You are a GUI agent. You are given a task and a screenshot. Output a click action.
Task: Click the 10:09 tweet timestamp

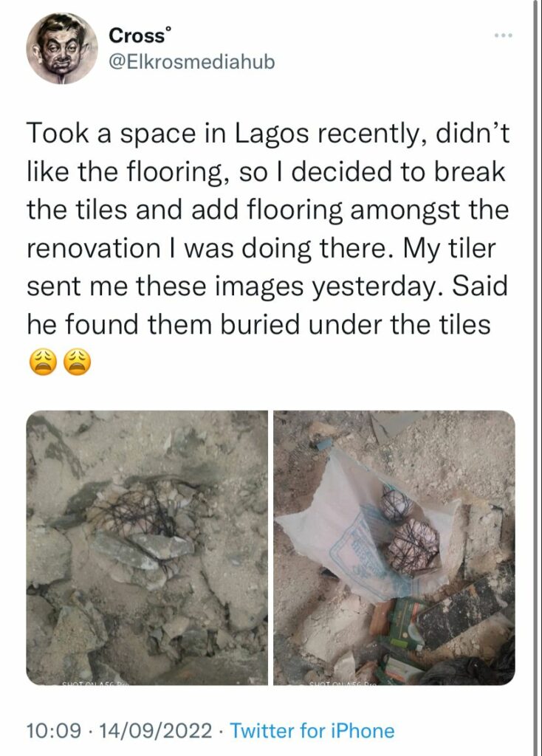click(53, 730)
